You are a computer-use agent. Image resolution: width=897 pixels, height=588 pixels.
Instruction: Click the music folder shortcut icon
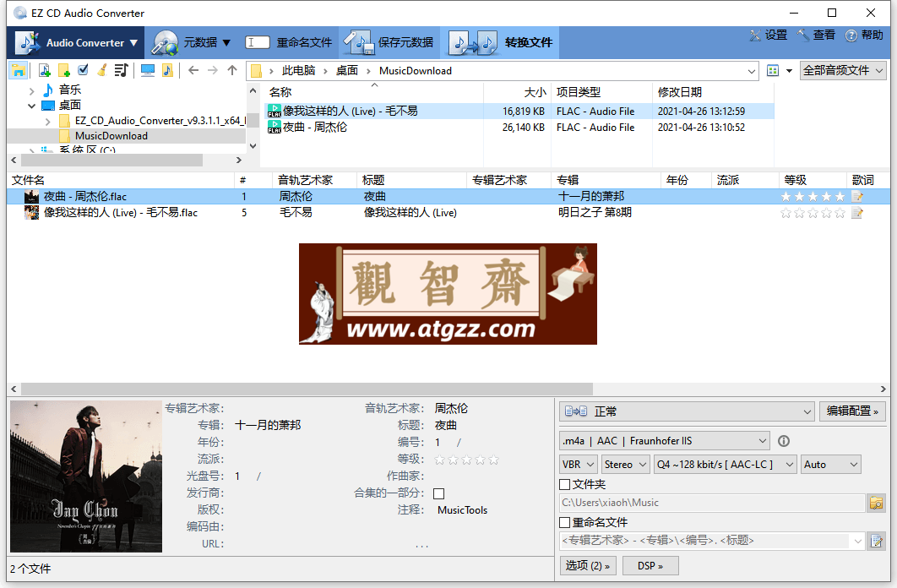[x=167, y=70]
